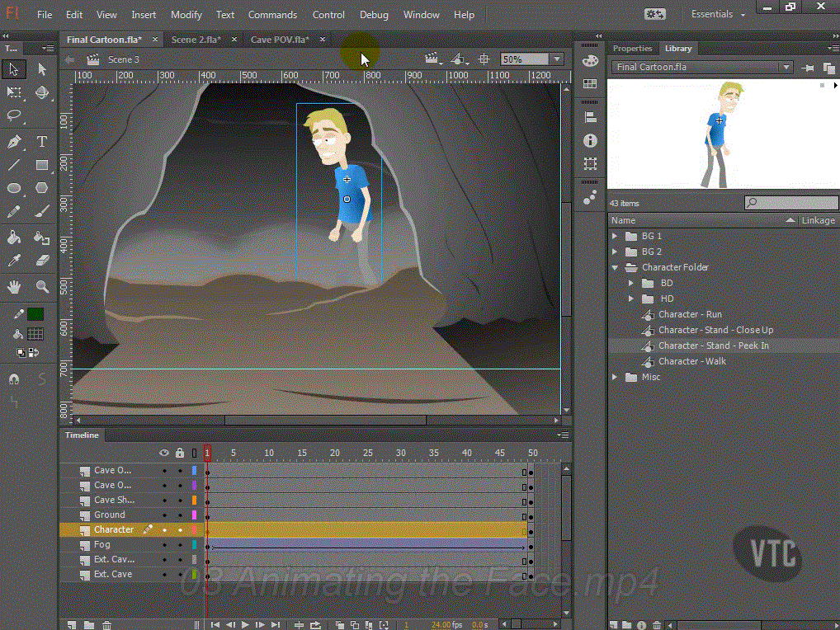Open the Essentials workspace dropdown
The width and height of the screenshot is (840, 630).
click(718, 15)
